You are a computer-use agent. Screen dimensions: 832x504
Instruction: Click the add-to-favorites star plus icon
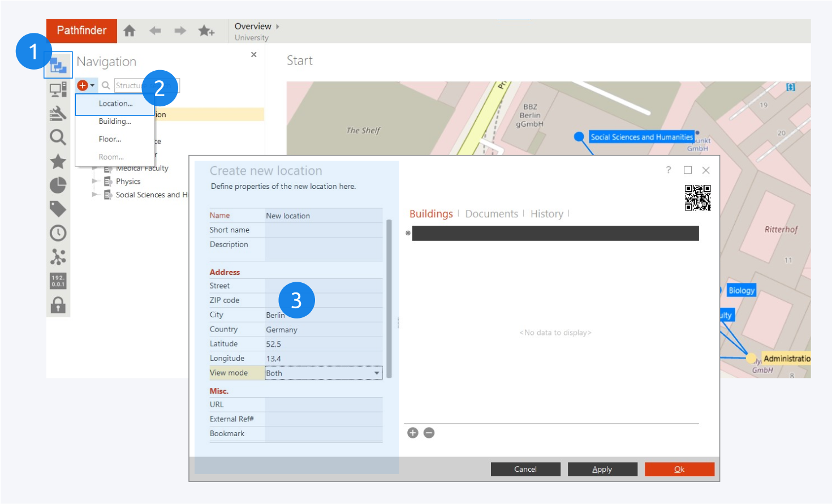pyautogui.click(x=206, y=31)
